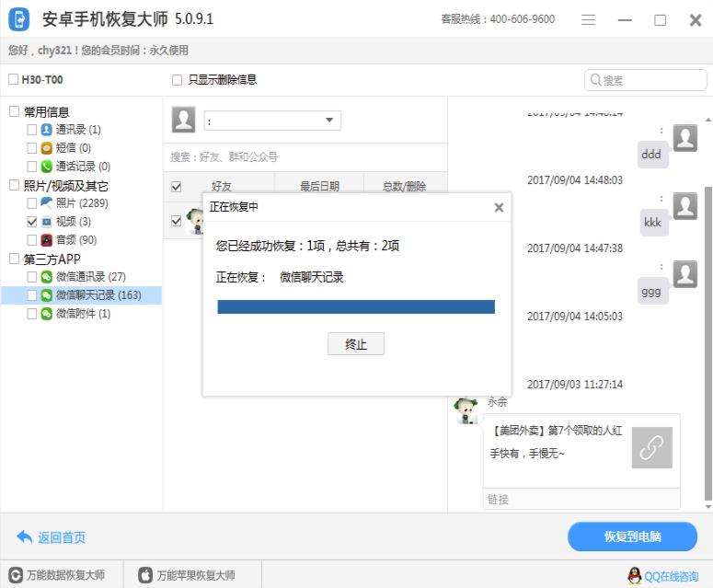Screen dimensions: 713x588
Task: Check the 通讯录 (1) checkbox
Action: tap(32, 130)
